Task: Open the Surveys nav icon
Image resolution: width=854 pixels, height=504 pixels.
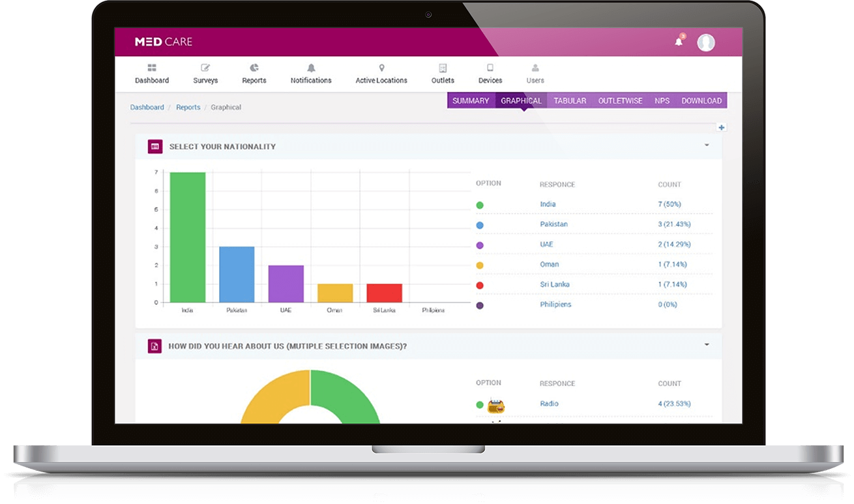Action: click(205, 68)
